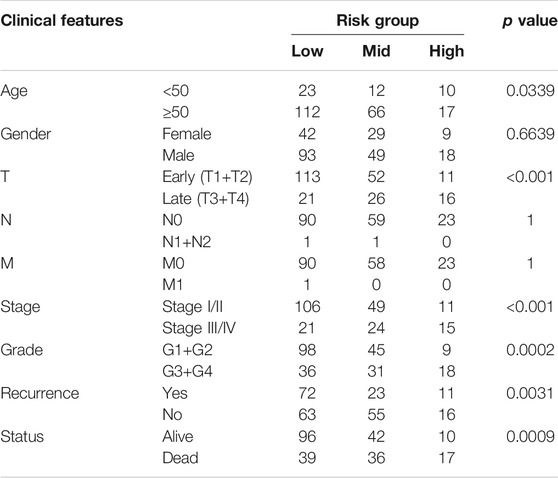Screen dimensions: 558x478
Task: Click the Status row label
Action: coord(22,436)
